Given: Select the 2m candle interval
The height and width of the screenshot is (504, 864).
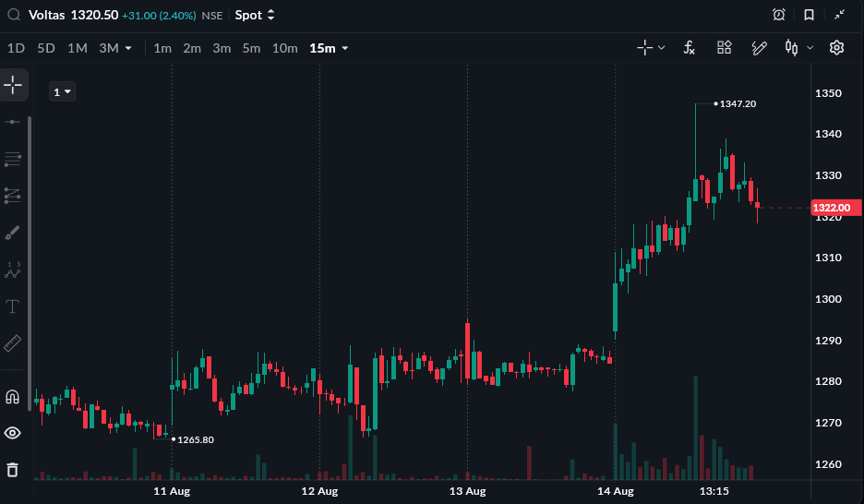Looking at the screenshot, I should click(x=192, y=49).
